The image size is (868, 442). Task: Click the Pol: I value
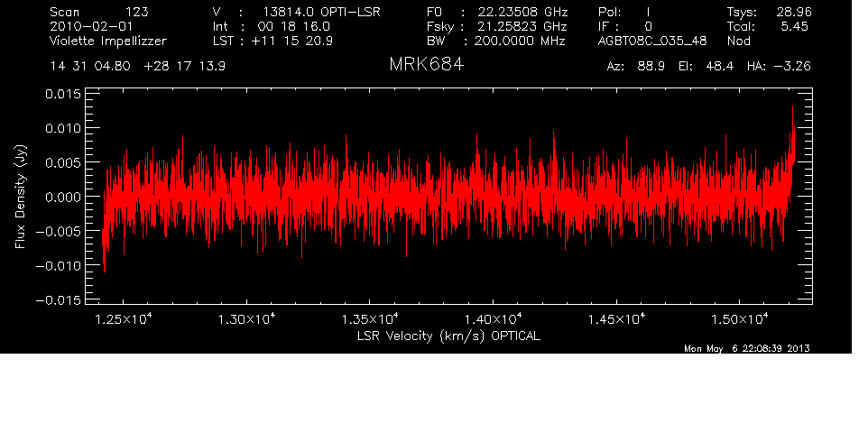[x=623, y=12]
